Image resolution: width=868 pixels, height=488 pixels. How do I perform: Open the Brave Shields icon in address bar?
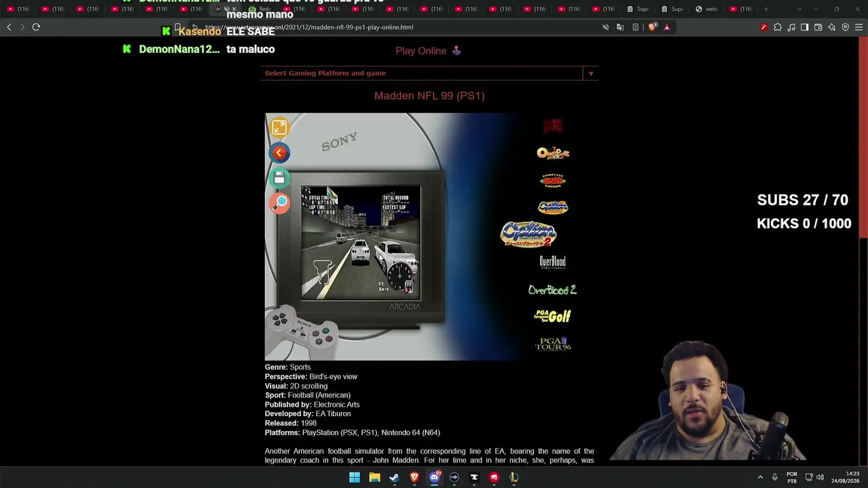[652, 27]
